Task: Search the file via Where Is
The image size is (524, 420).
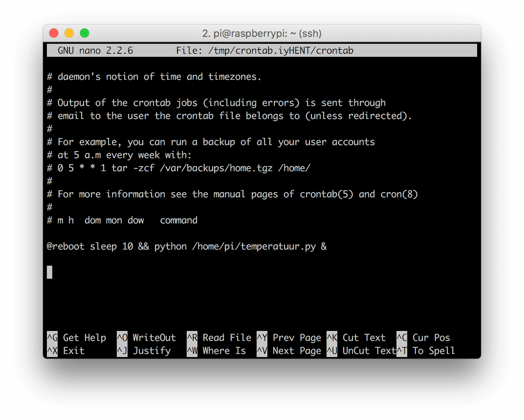Action: click(x=224, y=351)
